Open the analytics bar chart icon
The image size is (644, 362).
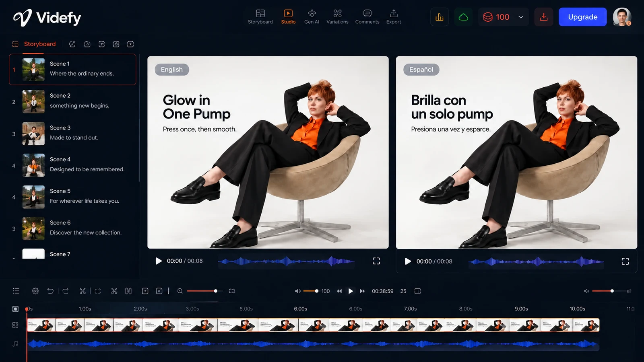(440, 17)
